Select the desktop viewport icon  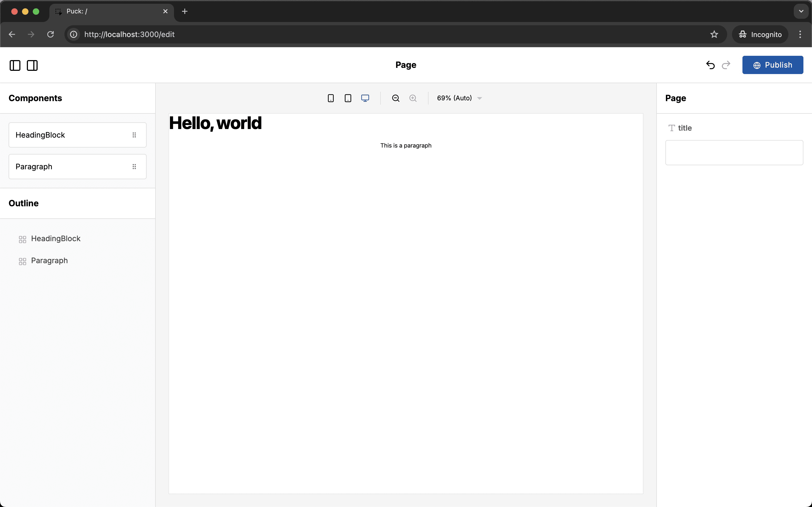(365, 98)
